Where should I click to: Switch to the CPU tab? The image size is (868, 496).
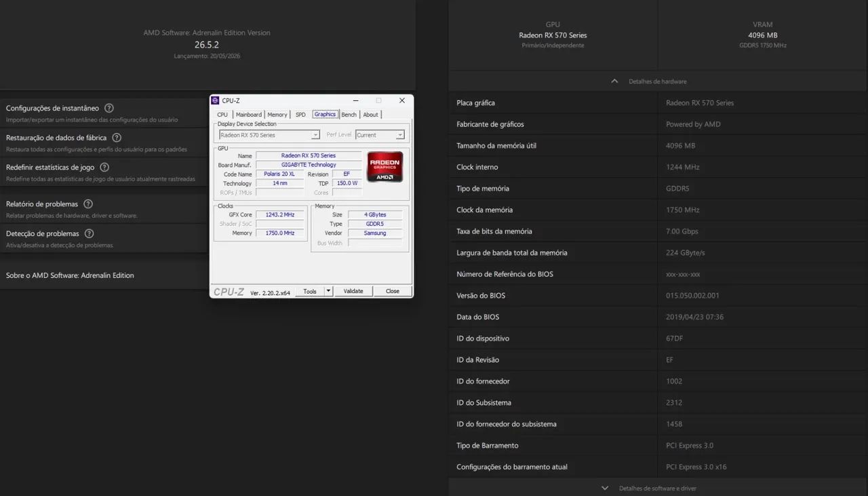point(222,115)
